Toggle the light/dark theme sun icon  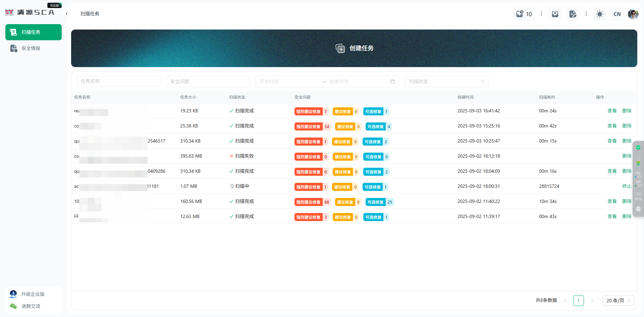(x=599, y=14)
